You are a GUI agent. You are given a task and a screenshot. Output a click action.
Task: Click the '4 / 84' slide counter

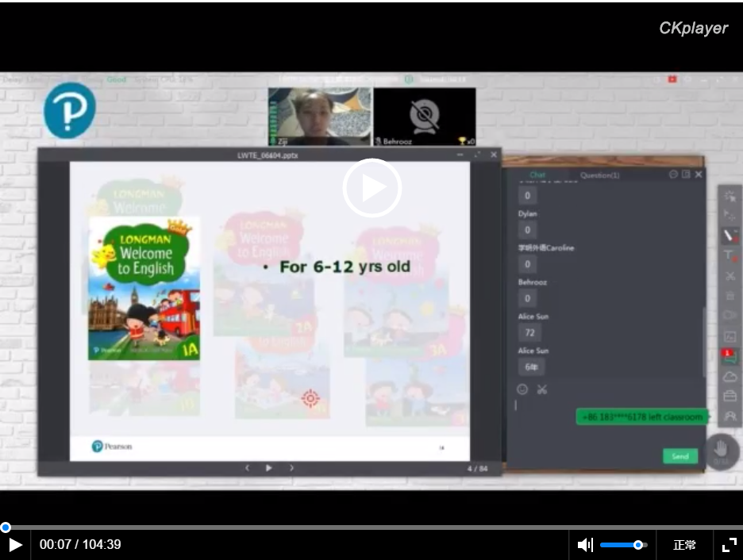pyautogui.click(x=477, y=469)
